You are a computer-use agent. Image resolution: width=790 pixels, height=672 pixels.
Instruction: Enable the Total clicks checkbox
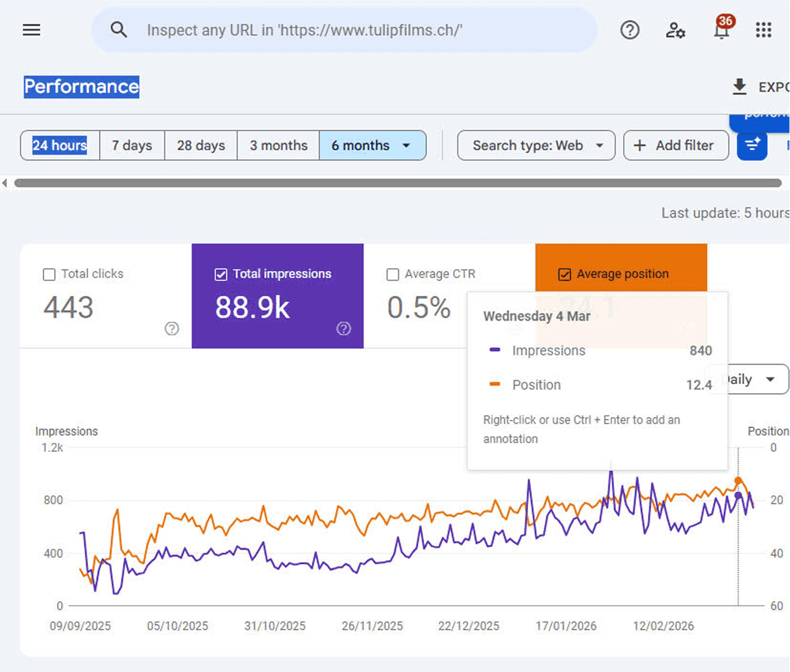pos(50,275)
